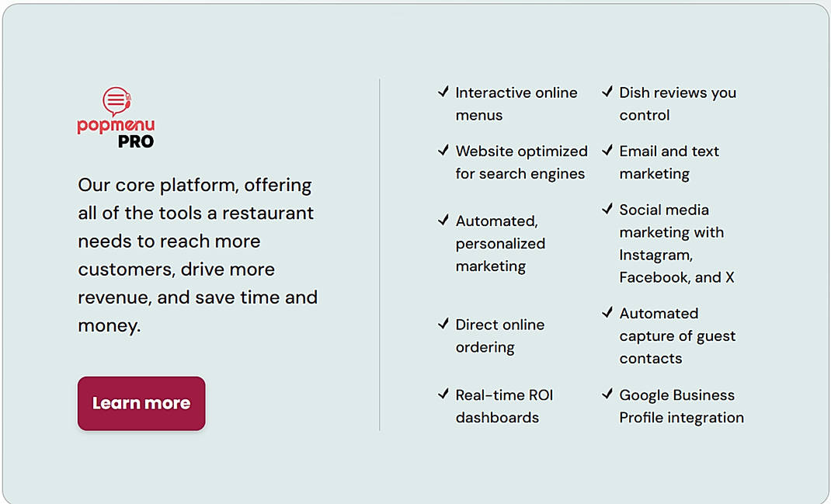Click the popmenu PRO wordmark
The height and width of the screenshot is (504, 831).
coord(117,134)
